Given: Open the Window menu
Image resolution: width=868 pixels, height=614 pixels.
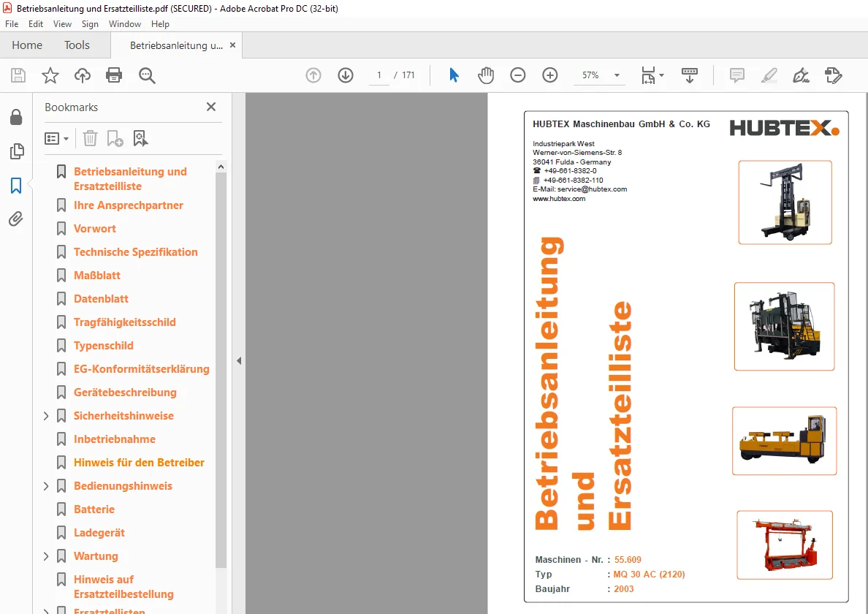Looking at the screenshot, I should coord(124,24).
